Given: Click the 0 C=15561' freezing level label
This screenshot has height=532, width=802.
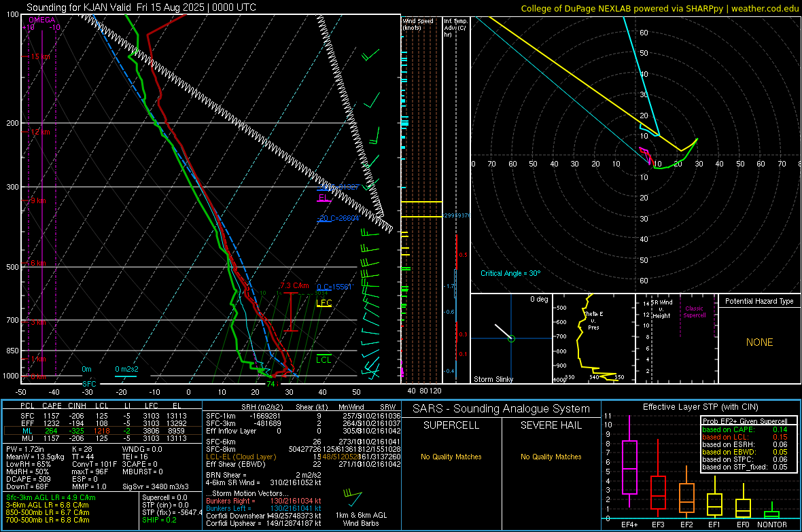Looking at the screenshot, I should (x=334, y=287).
